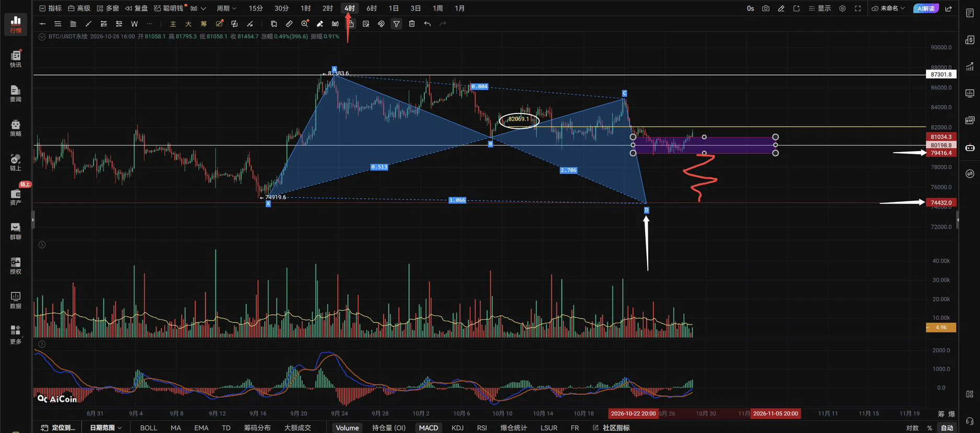Click the chart settings hexagon icon
The height and width of the screenshot is (433, 980).
point(842,8)
